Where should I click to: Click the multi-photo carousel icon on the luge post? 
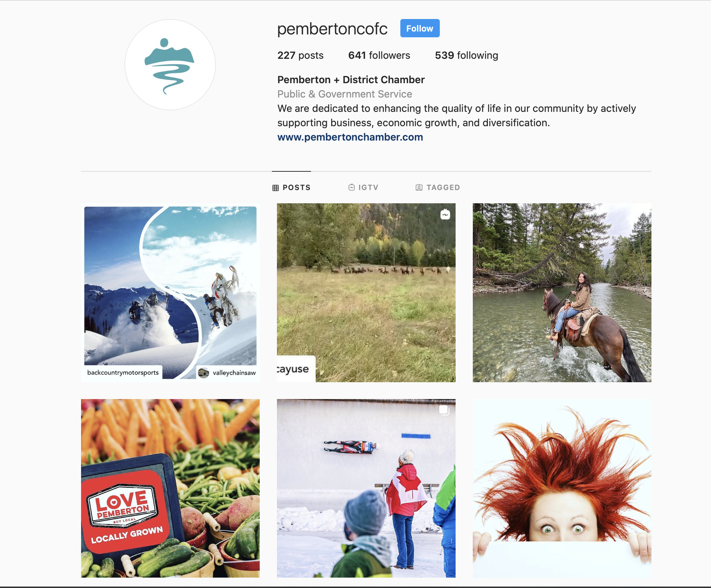[x=444, y=410]
